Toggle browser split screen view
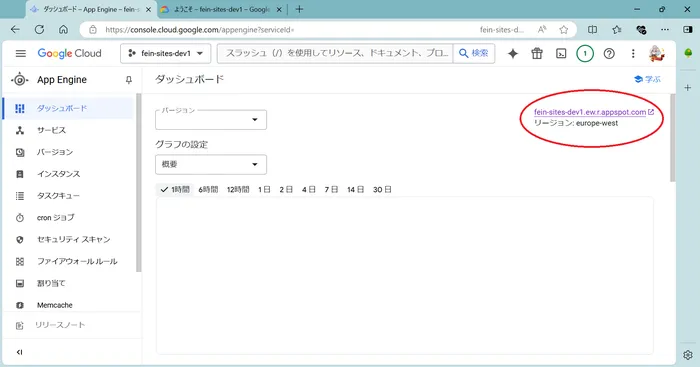The image size is (700, 367). pos(592,30)
